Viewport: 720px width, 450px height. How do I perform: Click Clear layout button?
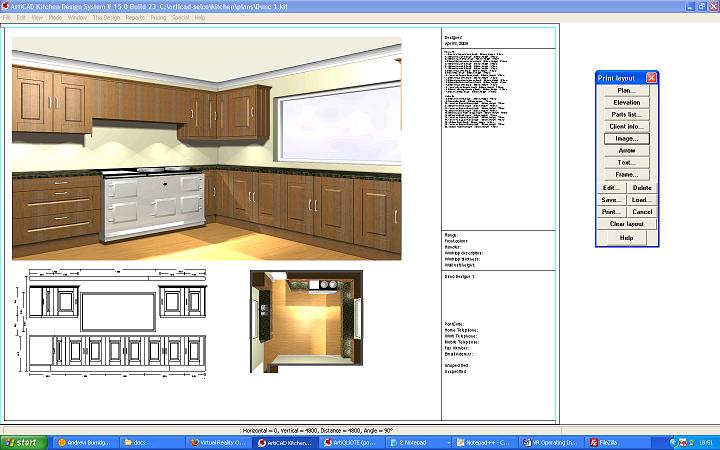pos(626,224)
